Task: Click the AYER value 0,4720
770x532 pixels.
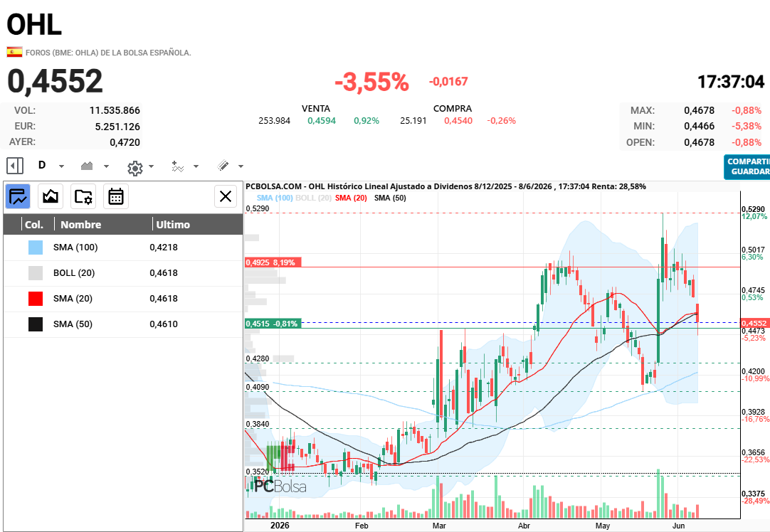Action: tap(125, 142)
